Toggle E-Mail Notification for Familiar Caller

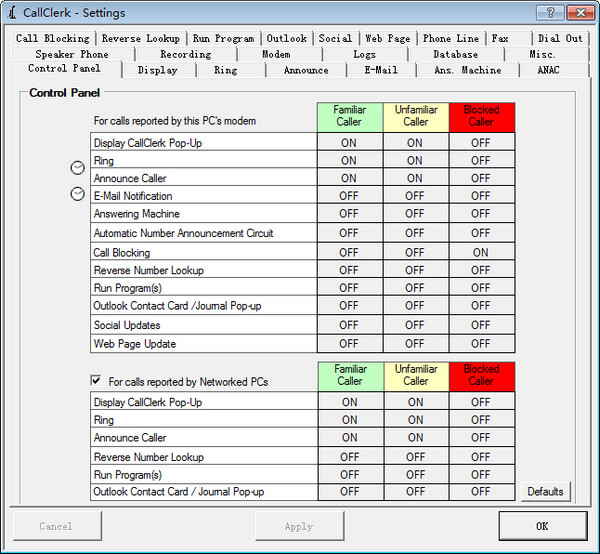349,196
